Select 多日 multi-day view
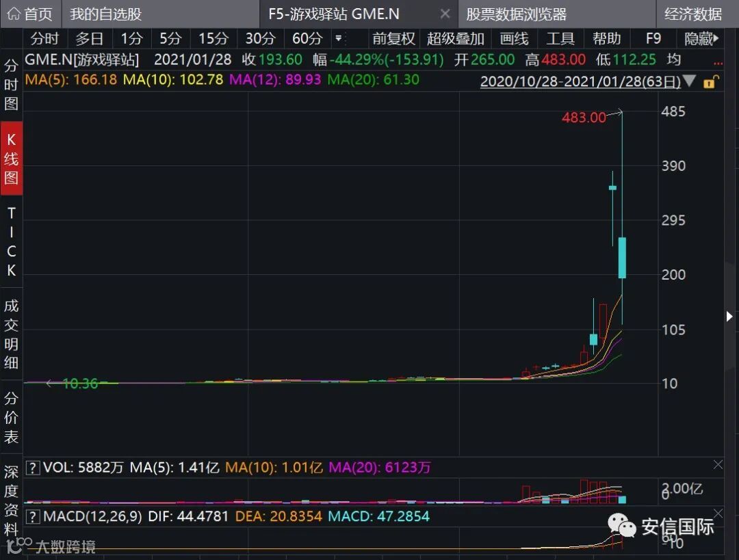 [x=90, y=38]
